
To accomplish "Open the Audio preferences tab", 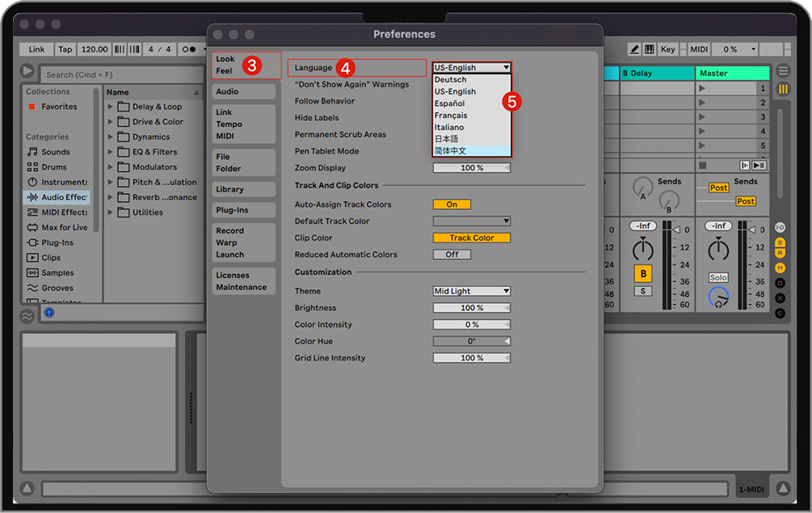I will pyautogui.click(x=227, y=91).
